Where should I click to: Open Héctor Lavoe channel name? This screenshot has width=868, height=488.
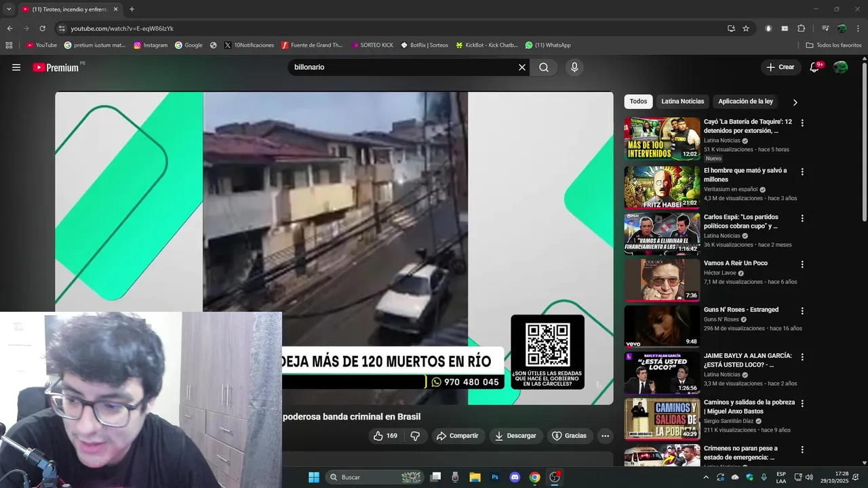point(720,272)
